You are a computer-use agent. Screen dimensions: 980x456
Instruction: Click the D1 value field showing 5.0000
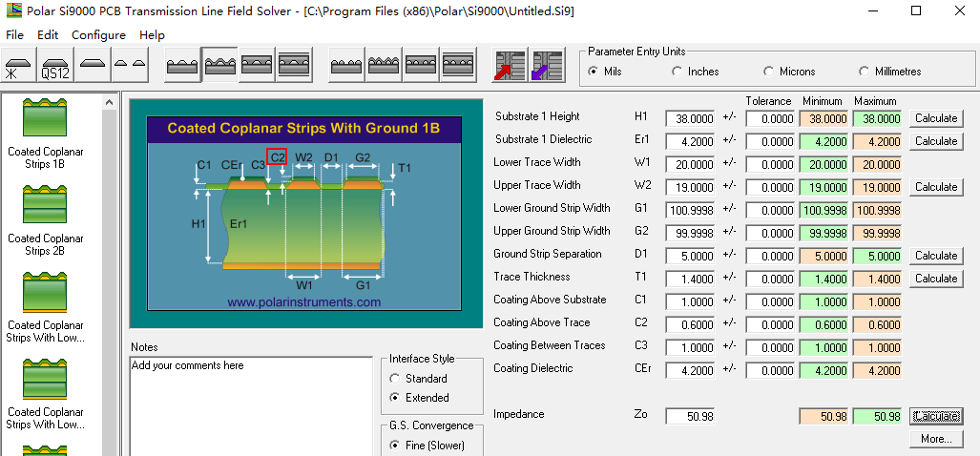click(691, 256)
